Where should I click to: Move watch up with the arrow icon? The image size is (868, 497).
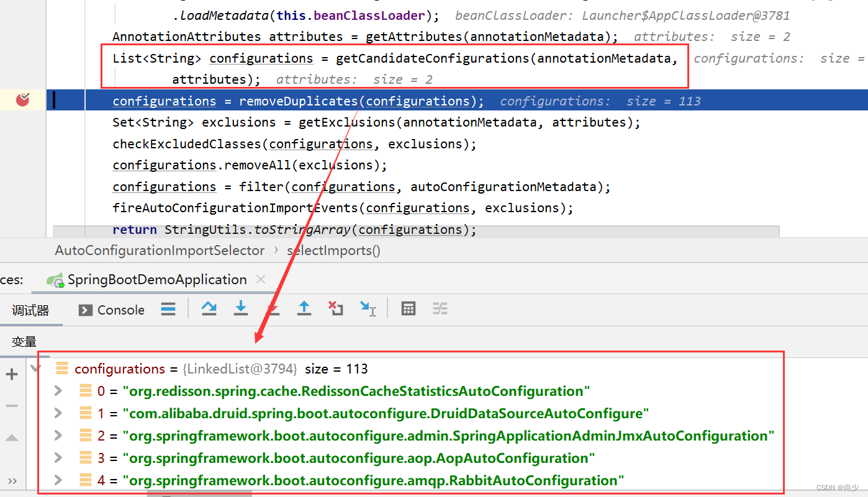(x=12, y=437)
